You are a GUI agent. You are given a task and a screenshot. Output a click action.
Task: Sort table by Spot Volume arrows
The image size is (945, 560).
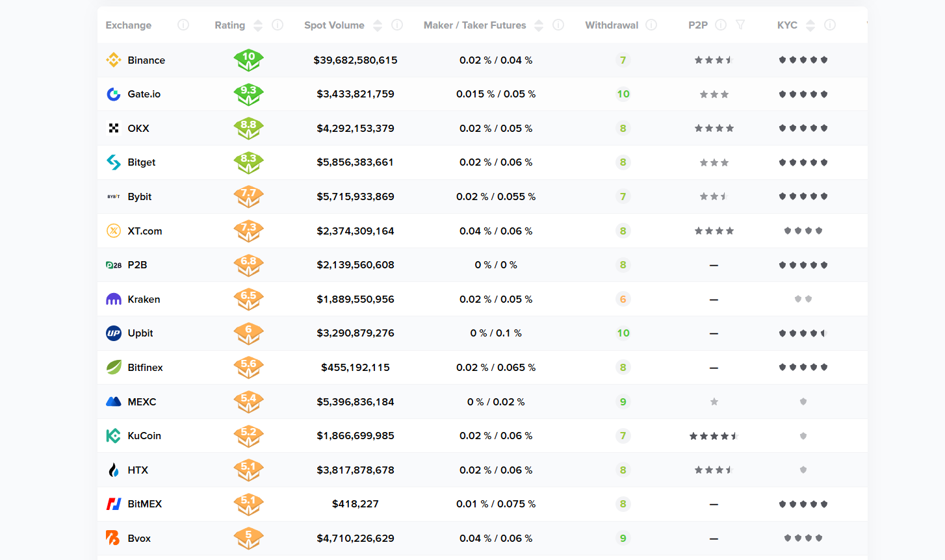[378, 25]
